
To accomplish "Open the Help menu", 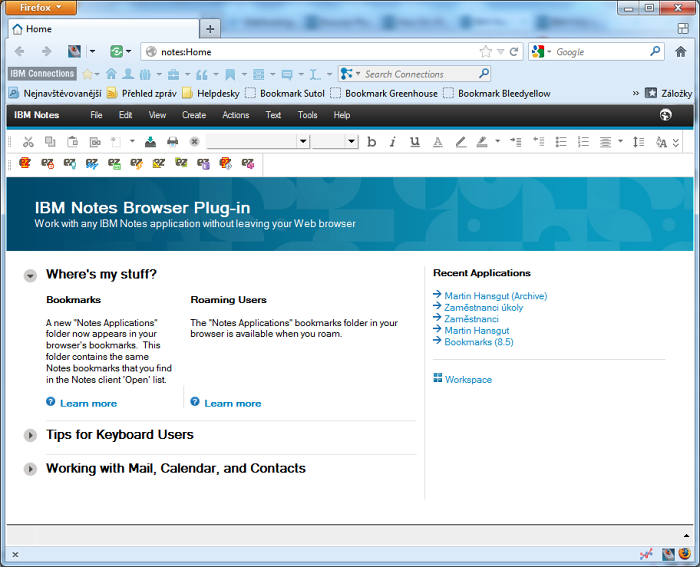I will tap(342, 115).
